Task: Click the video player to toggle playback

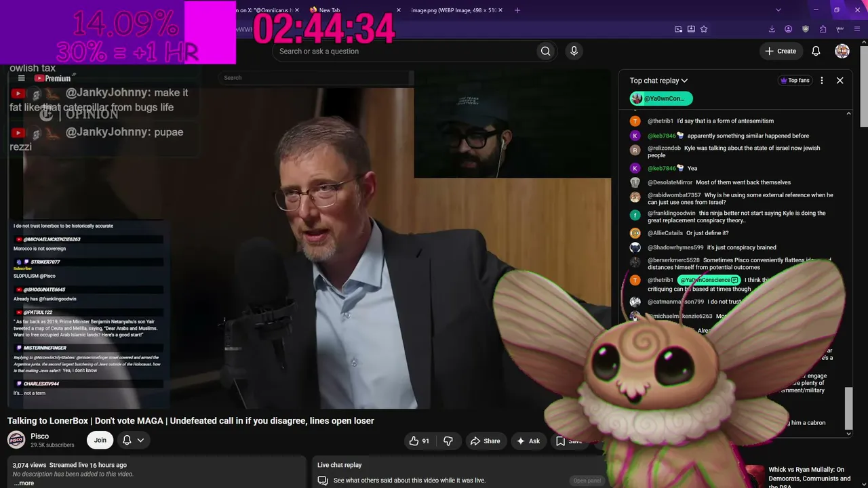Action: (x=309, y=241)
